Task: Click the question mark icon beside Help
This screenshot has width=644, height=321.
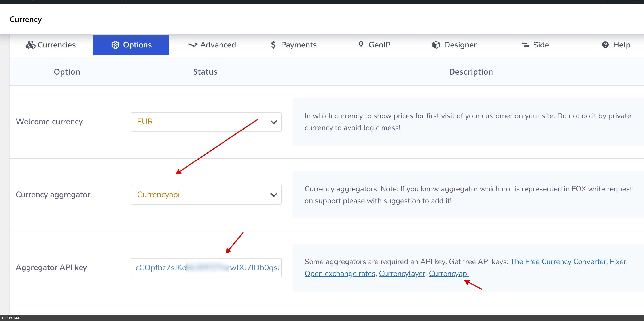Action: click(605, 45)
